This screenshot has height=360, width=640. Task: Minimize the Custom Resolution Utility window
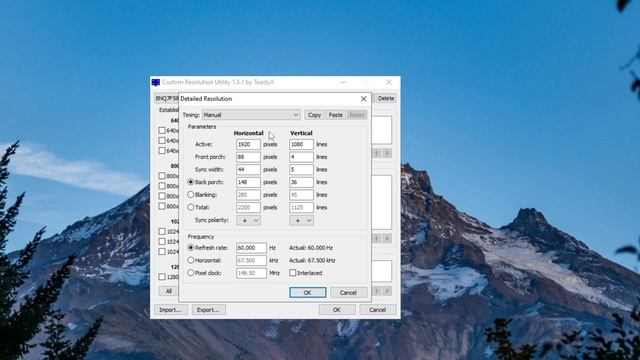(343, 82)
